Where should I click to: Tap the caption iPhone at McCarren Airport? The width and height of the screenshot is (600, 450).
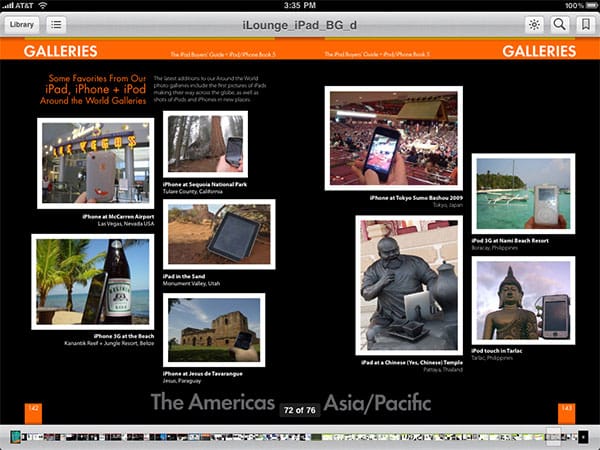(118, 217)
